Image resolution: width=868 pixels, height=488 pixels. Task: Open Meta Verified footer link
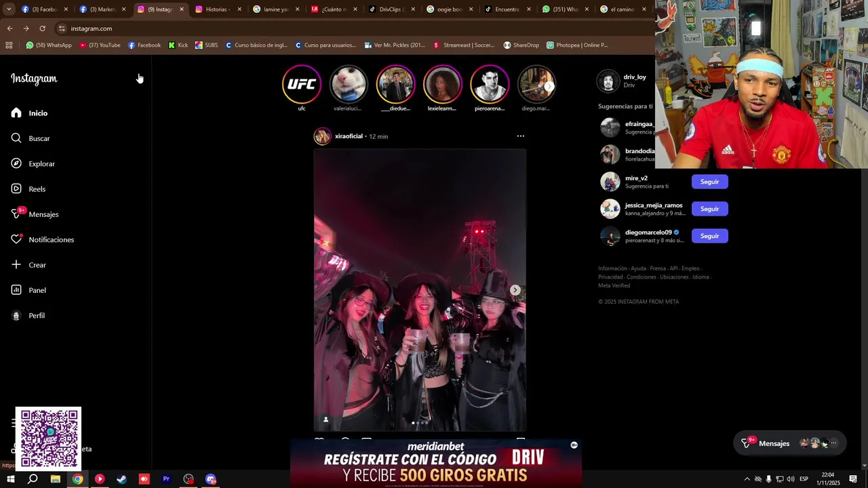(614, 285)
